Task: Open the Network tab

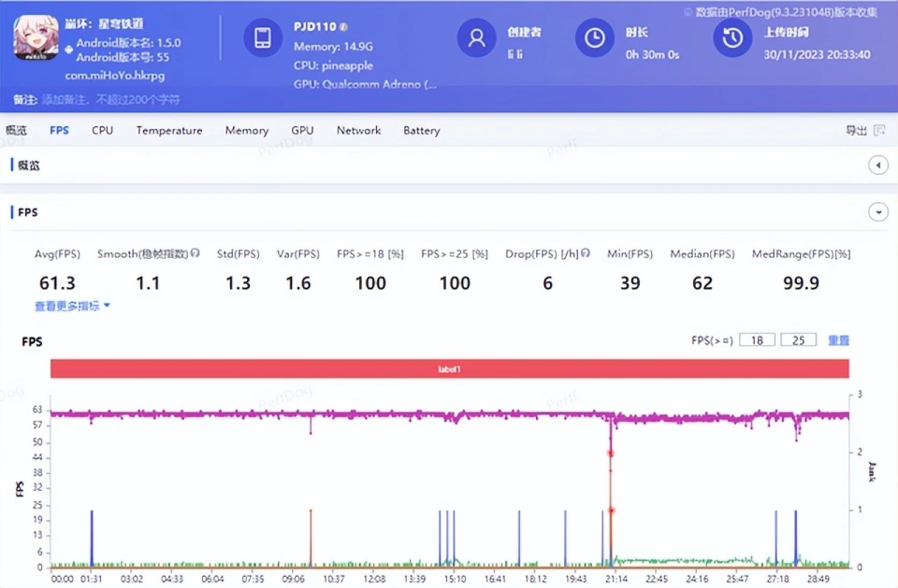Action: (x=358, y=131)
